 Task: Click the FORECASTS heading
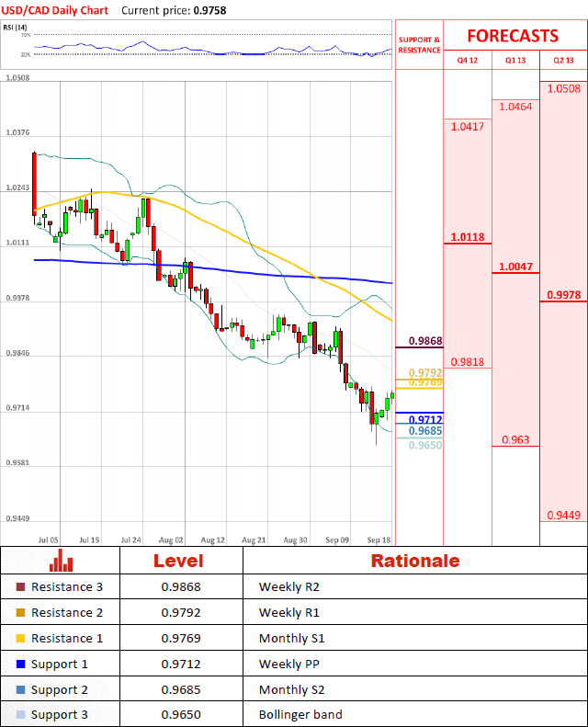[x=513, y=36]
